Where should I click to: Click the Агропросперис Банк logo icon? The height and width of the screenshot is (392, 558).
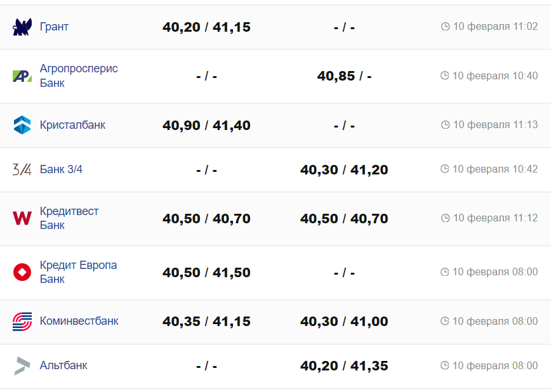coord(22,76)
